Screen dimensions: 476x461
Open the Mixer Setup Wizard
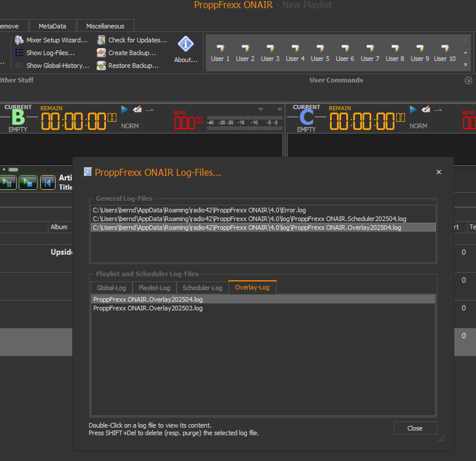coord(57,40)
